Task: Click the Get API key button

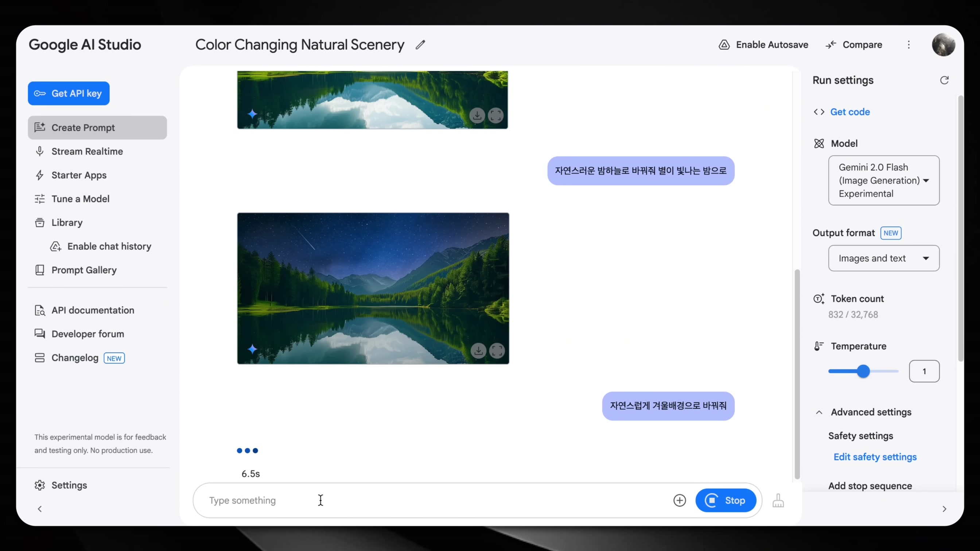Action: [69, 93]
